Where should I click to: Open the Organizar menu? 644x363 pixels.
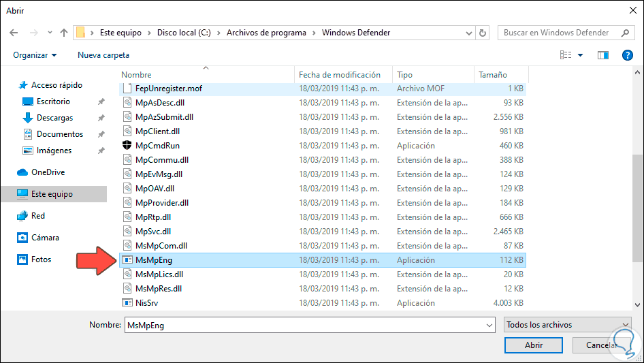[35, 55]
